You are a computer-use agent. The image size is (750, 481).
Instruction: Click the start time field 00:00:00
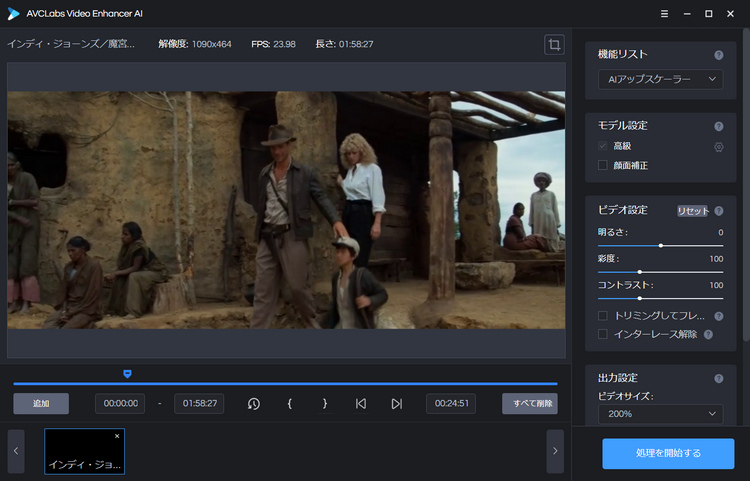coord(120,404)
